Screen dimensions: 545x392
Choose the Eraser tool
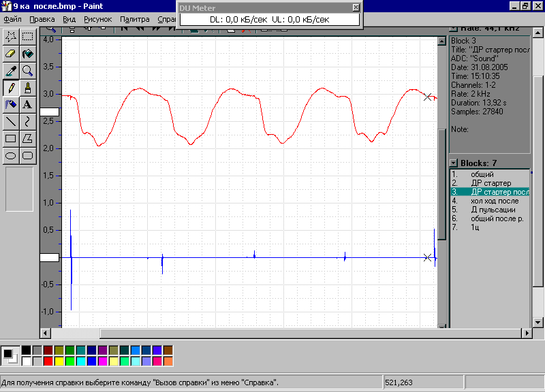point(11,54)
